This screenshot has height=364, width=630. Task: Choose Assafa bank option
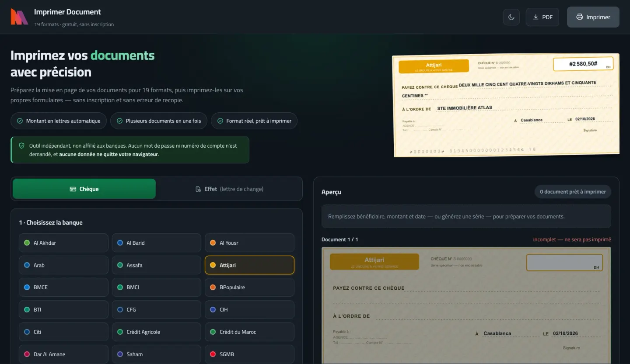pos(157,265)
